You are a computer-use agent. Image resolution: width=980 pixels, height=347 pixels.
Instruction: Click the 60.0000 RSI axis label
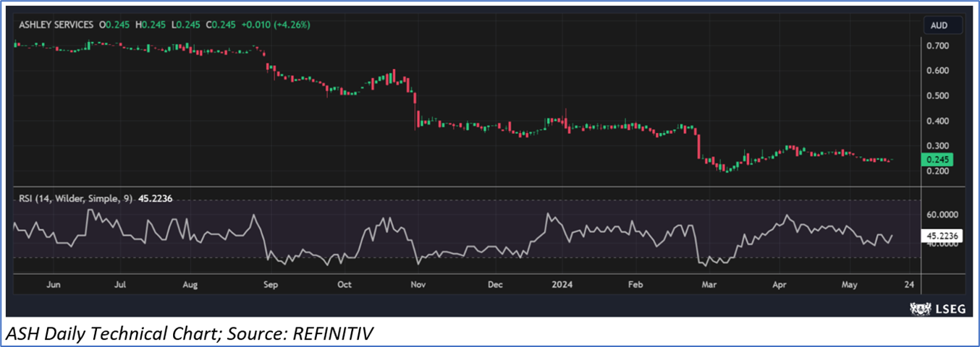tap(944, 215)
